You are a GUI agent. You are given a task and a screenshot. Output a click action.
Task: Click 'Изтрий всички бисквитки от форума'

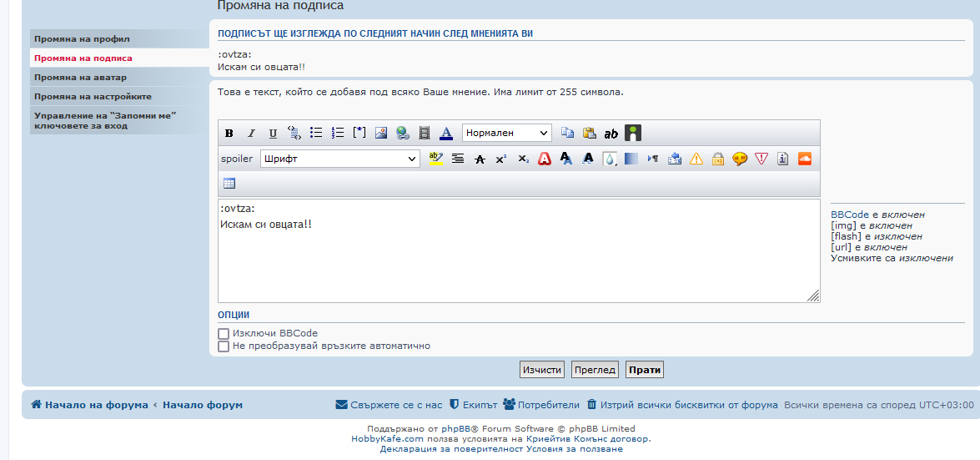coord(682,405)
